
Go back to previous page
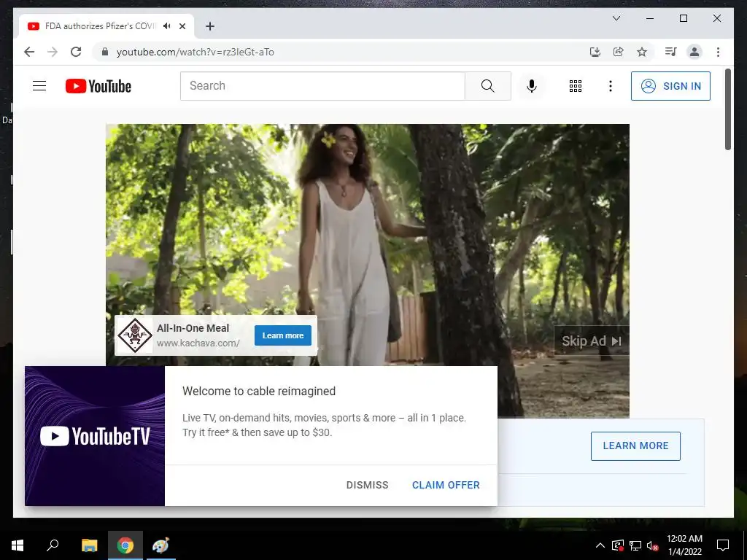tap(29, 52)
